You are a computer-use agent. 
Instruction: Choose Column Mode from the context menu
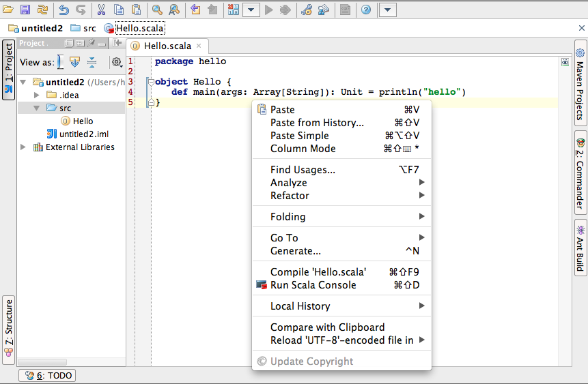point(341,149)
